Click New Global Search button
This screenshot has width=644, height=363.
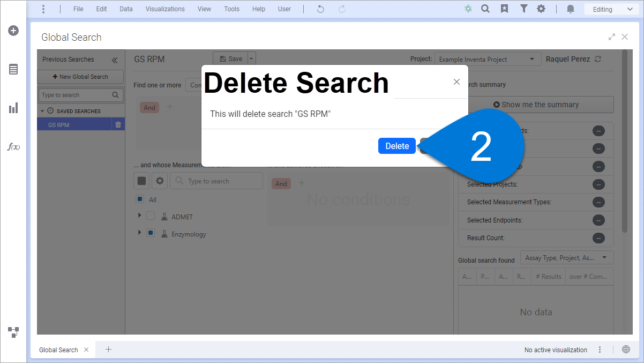tap(80, 77)
